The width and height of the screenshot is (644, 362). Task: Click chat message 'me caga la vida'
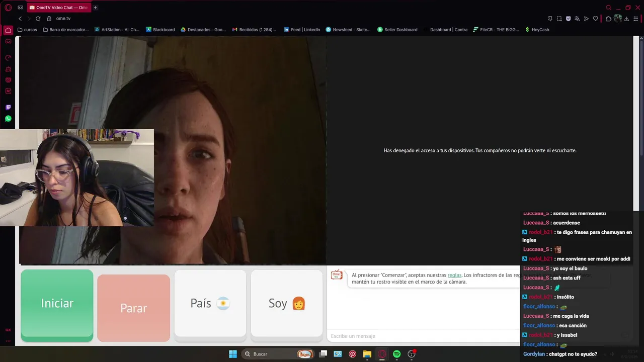click(571, 316)
